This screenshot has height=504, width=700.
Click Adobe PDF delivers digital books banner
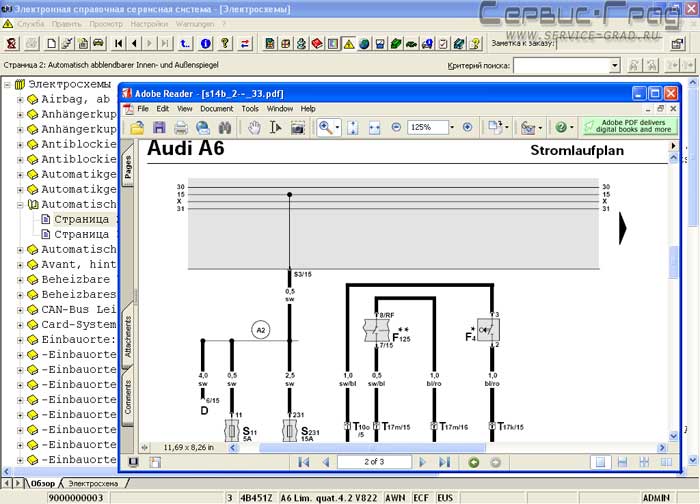(629, 126)
